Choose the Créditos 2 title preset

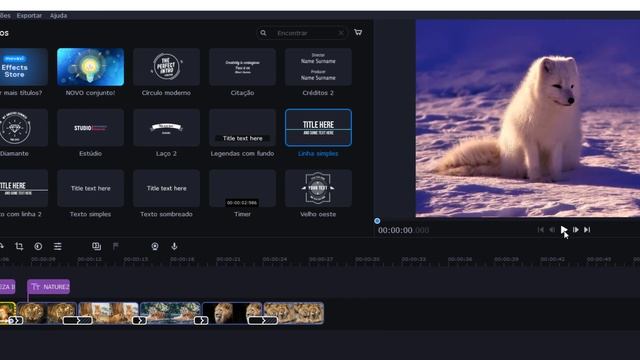[x=318, y=67]
